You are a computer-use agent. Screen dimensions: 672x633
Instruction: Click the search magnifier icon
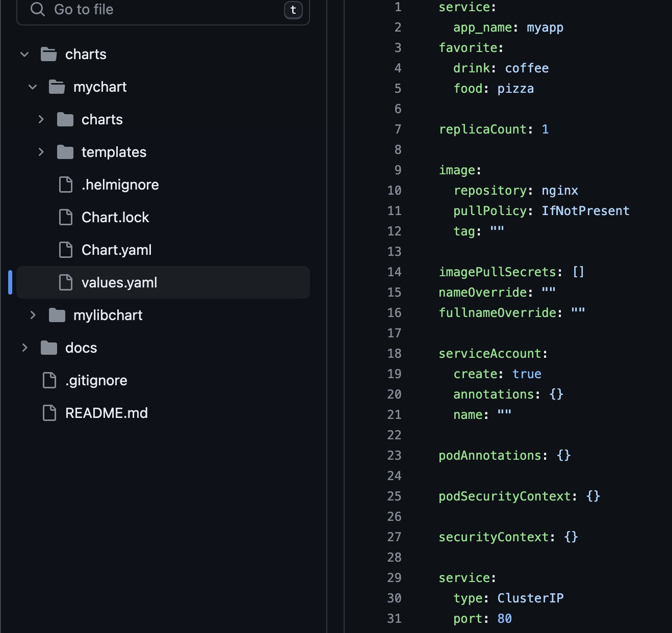[x=38, y=9]
